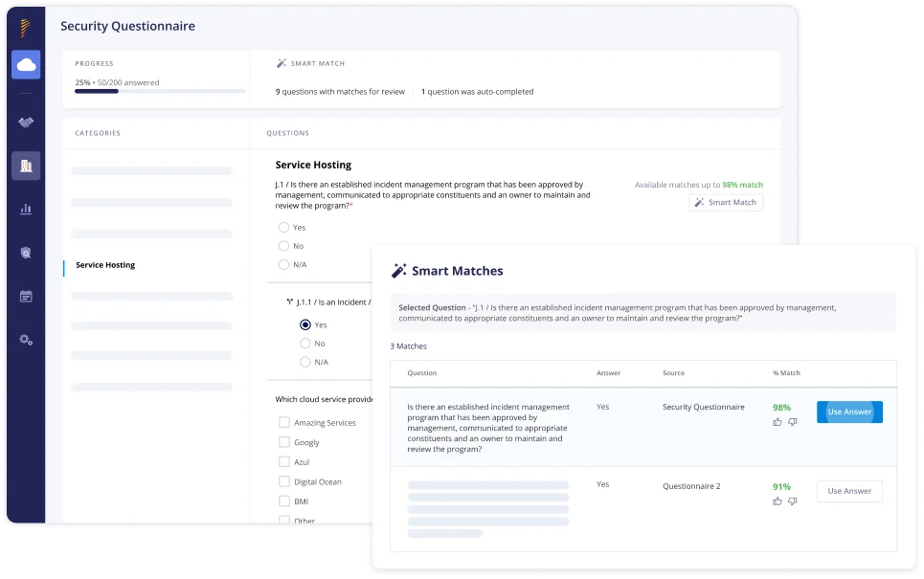The image size is (924, 579).
Task: Open the handshake partners icon
Action: pyautogui.click(x=26, y=122)
